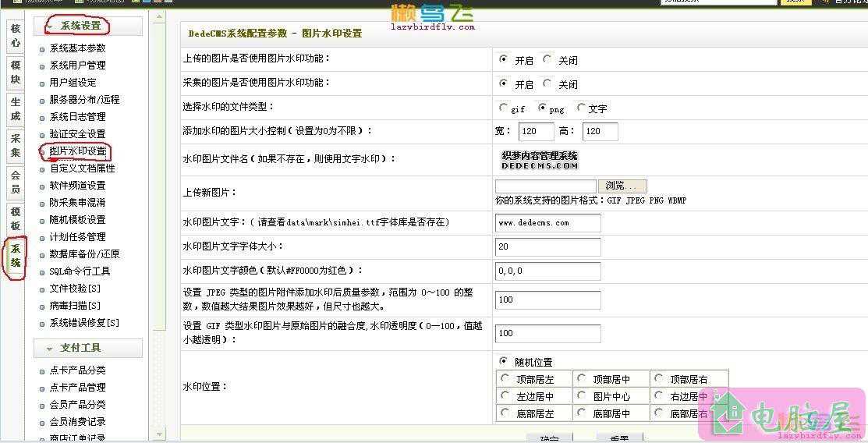Click the GIF transparency value field
Viewport: 868px width, 443px height.
point(548,333)
